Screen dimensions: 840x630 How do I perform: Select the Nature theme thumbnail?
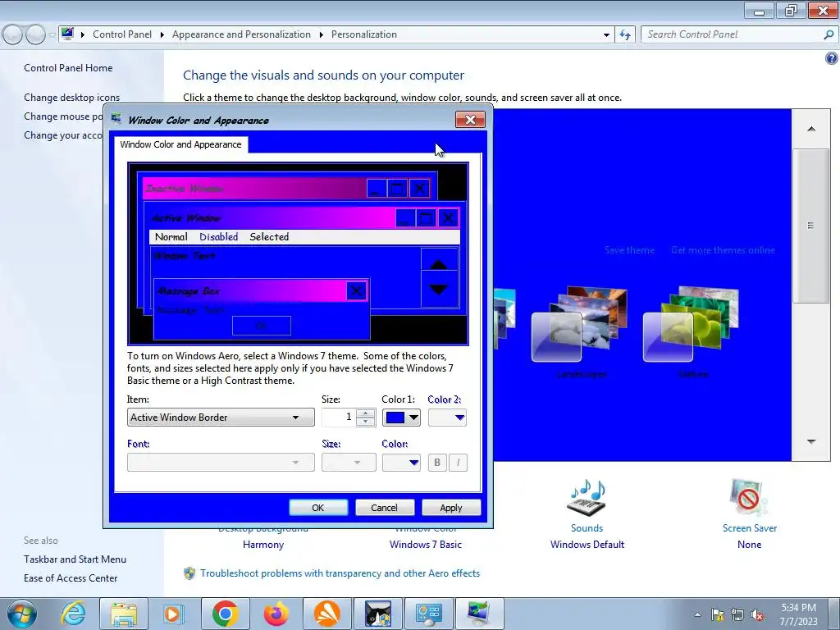pos(692,325)
